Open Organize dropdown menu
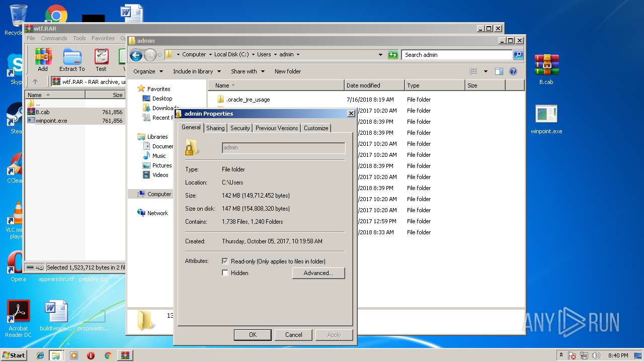The width and height of the screenshot is (644, 362). click(148, 71)
